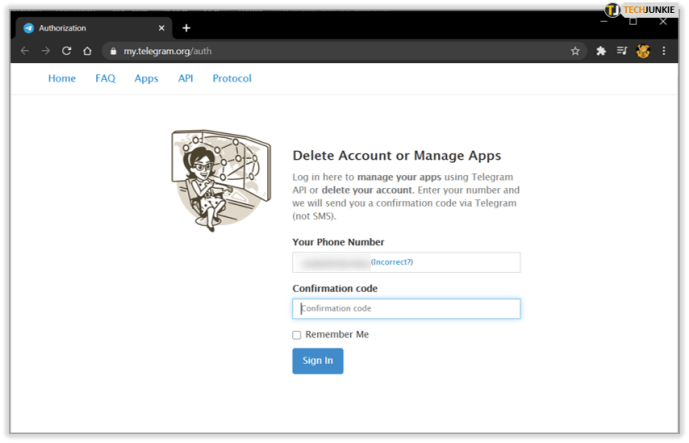Click the (Incorrect?) link beside the phone number
Screen dimensions: 689x443
point(392,262)
